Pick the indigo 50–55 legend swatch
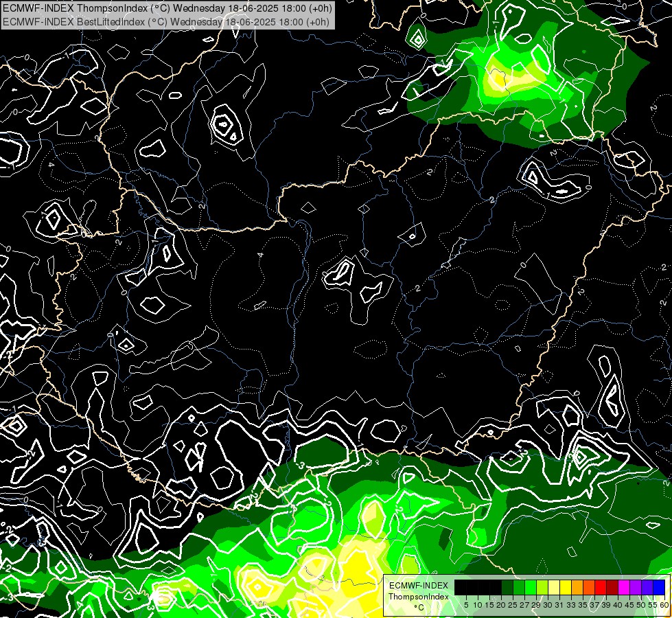This screenshot has width=672, height=618. click(647, 588)
